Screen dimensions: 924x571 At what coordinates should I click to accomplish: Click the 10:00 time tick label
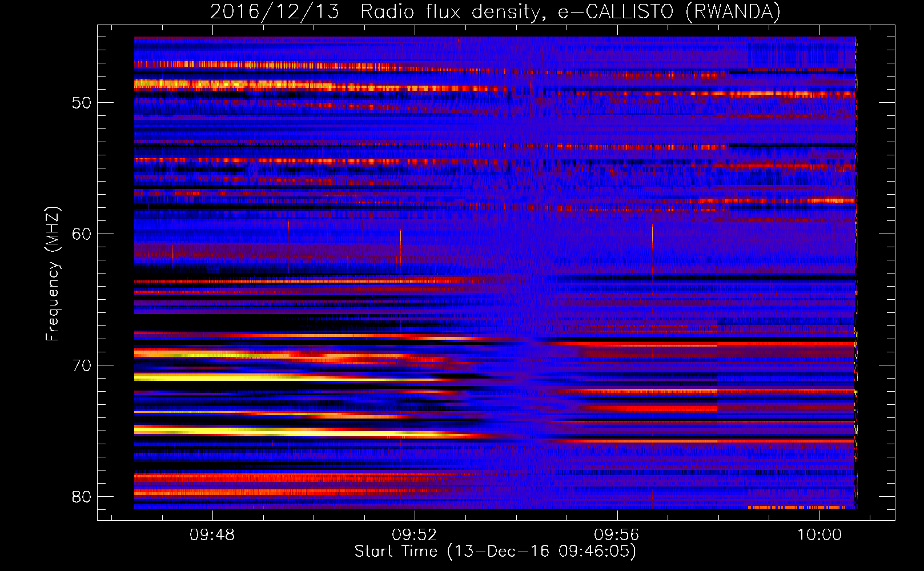point(819,534)
